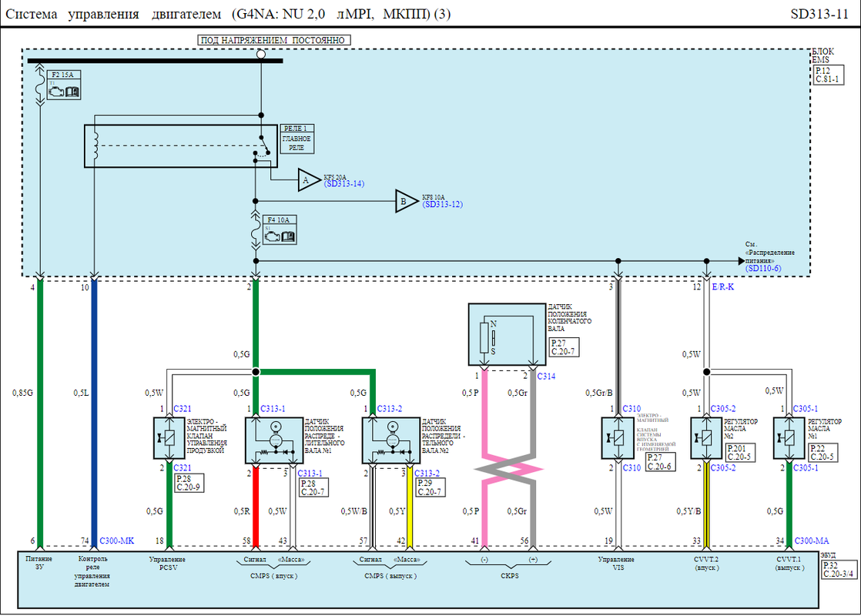Click the oil control valve №1 symbol

coord(789,438)
